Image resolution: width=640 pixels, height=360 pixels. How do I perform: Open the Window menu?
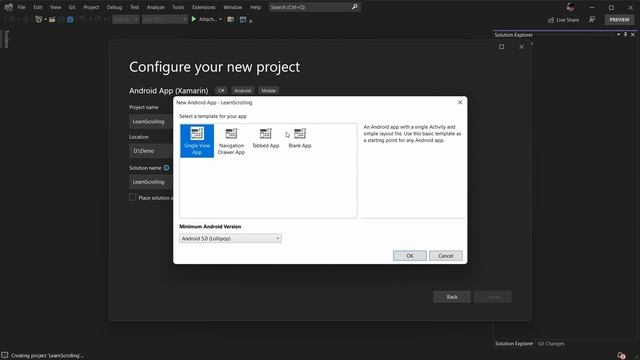pyautogui.click(x=233, y=7)
